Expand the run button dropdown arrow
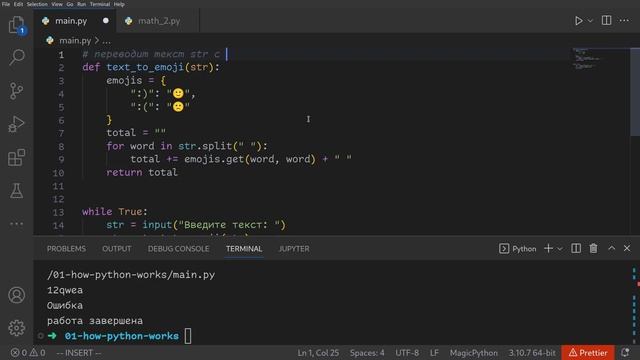Viewport: 640px width, 360px height. tap(590, 21)
